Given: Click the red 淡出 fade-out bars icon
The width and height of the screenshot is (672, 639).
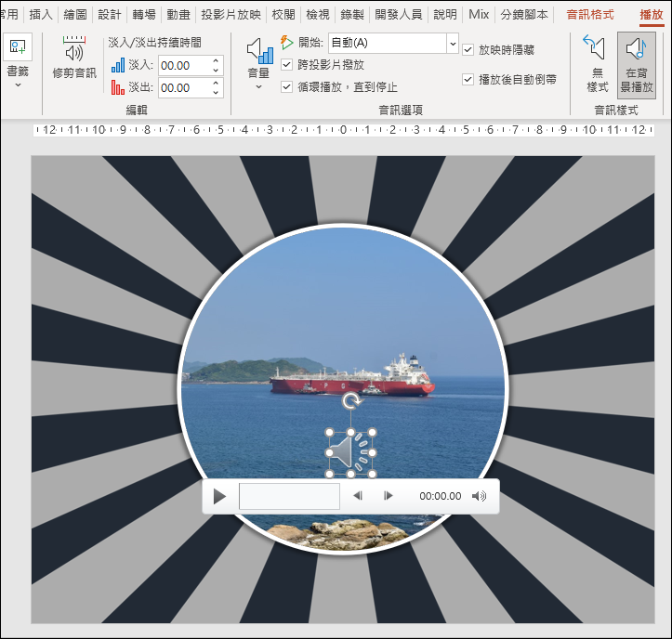Looking at the screenshot, I should click(x=118, y=87).
